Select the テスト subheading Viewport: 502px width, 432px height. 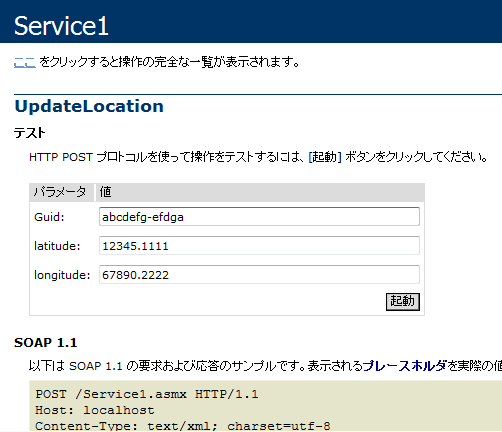coord(30,133)
